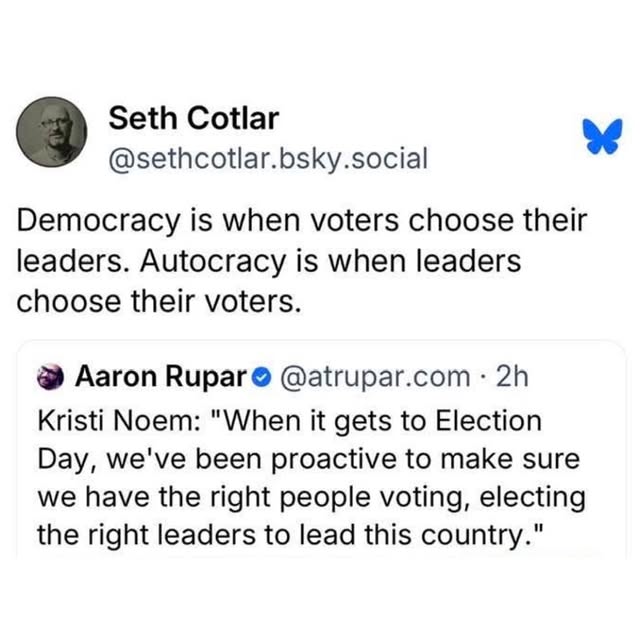This screenshot has width=640, height=640.
Task: Click the 2h timestamp on quoted post
Action: pyautogui.click(x=511, y=377)
